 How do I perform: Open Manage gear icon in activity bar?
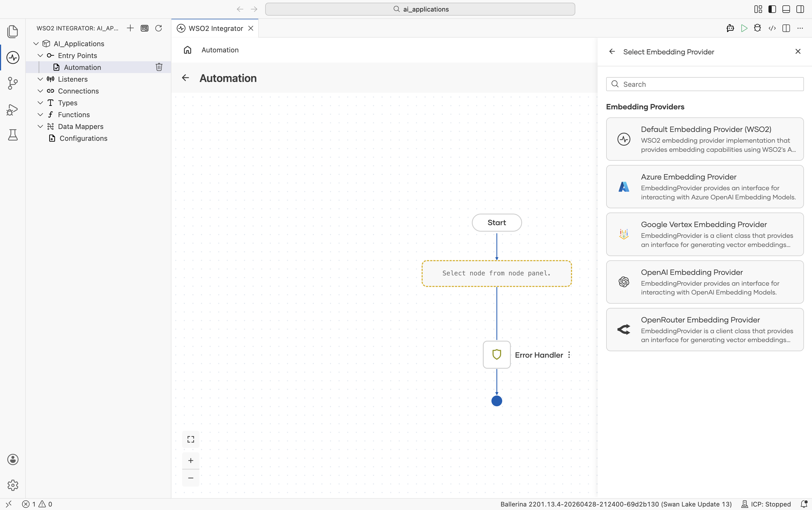point(12,485)
